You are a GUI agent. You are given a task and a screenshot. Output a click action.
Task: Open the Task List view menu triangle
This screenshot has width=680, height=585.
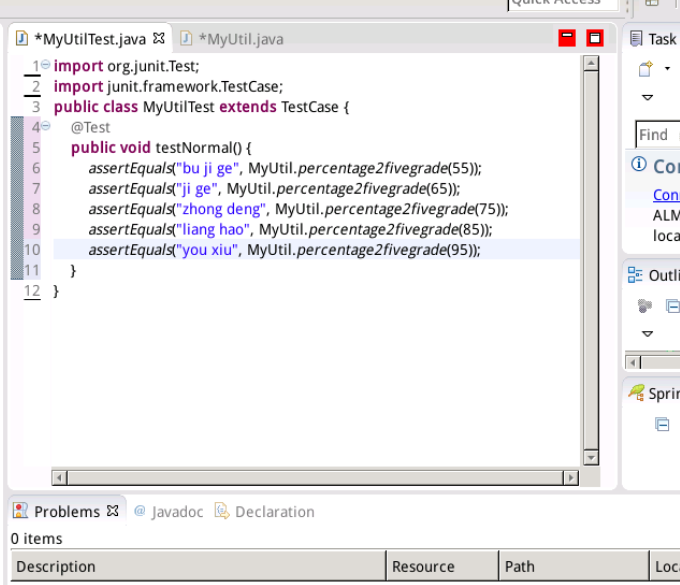(647, 98)
